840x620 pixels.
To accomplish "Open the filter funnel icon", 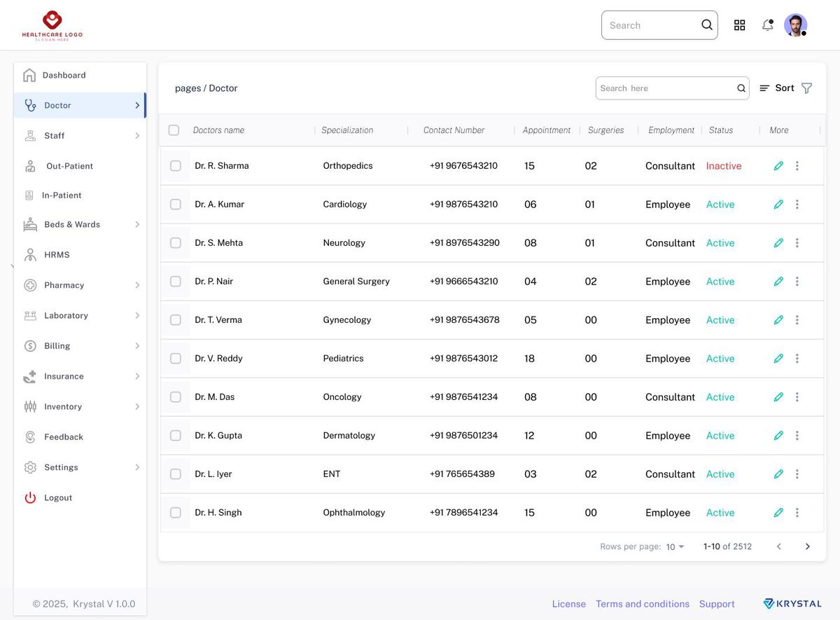I will point(806,88).
